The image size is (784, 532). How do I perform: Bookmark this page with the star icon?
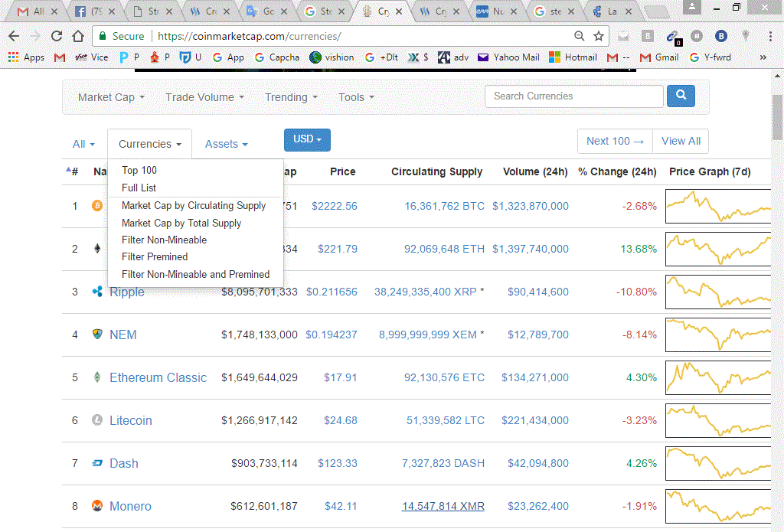[x=599, y=36]
